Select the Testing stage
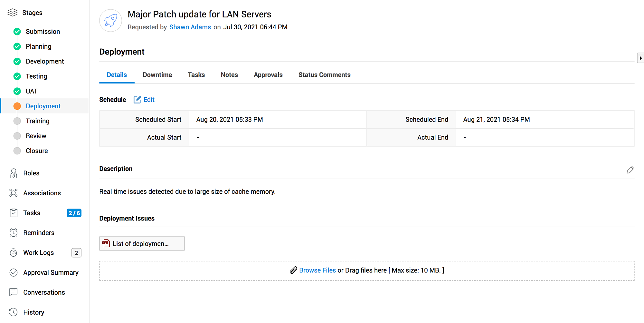Viewport: 644px width, 323px height. (36, 76)
